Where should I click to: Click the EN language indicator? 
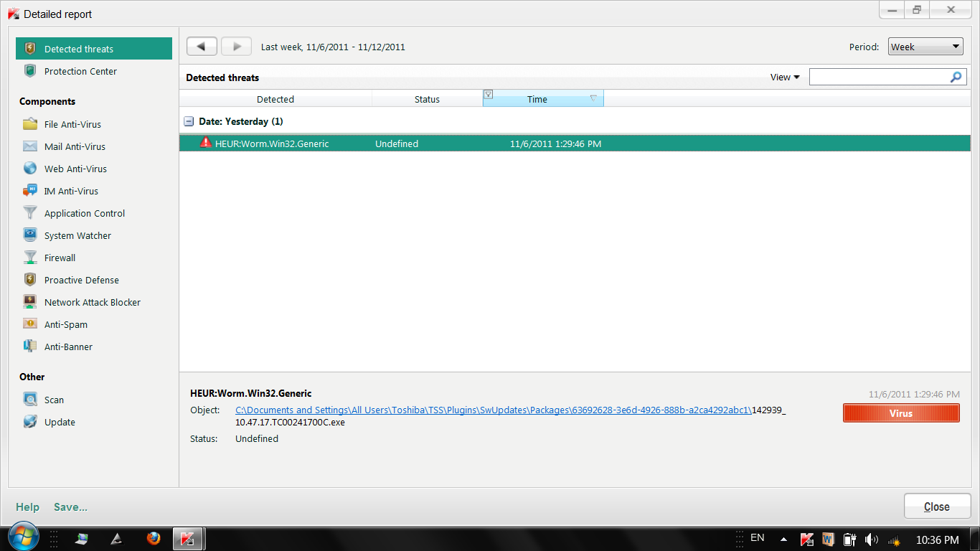point(757,537)
